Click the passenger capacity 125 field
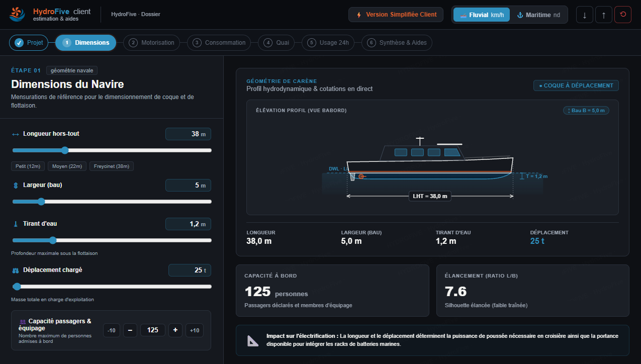Viewport: 641px width, 364px height. 153,330
